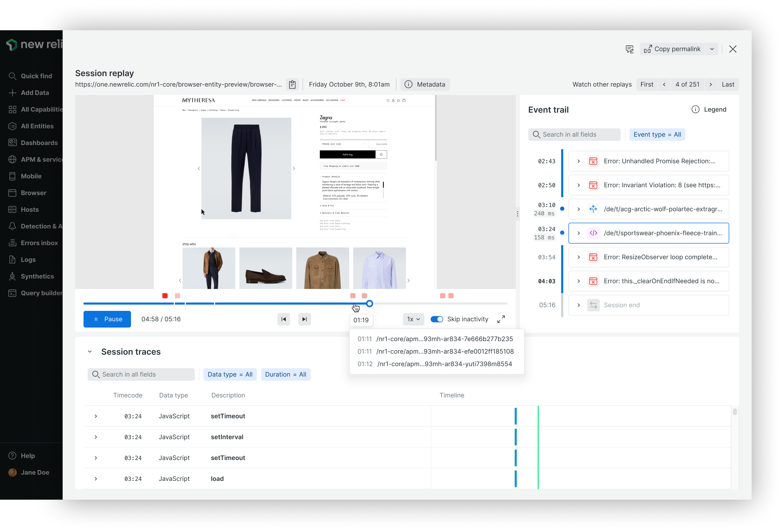Click the skip to previous event button

point(283,319)
